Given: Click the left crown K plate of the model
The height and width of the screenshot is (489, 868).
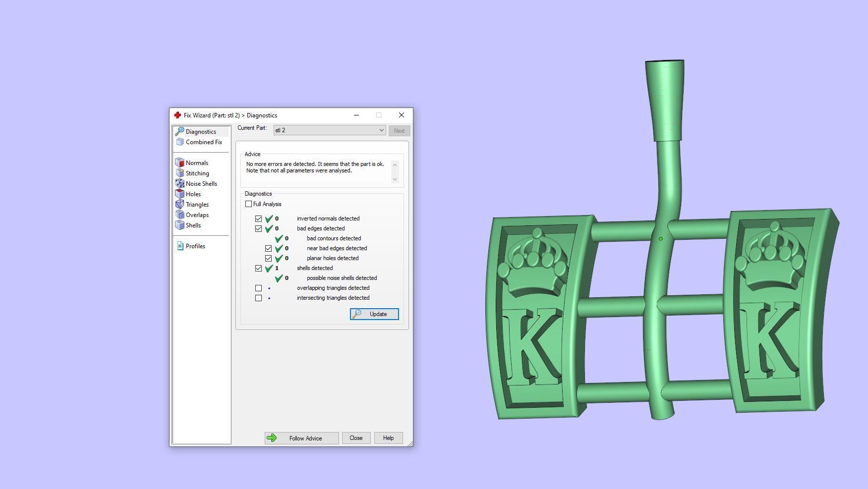Looking at the screenshot, I should [x=543, y=317].
